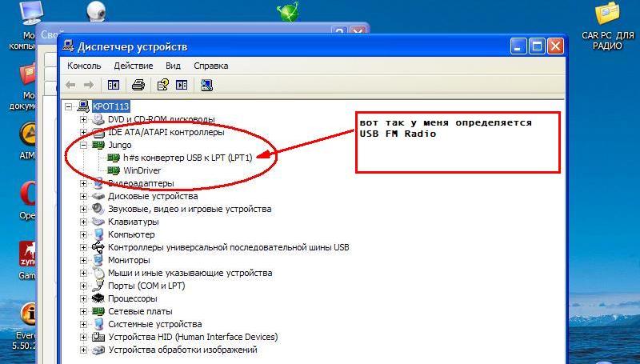
Task: Click Scan for hardware changes icon
Action: click(x=206, y=85)
